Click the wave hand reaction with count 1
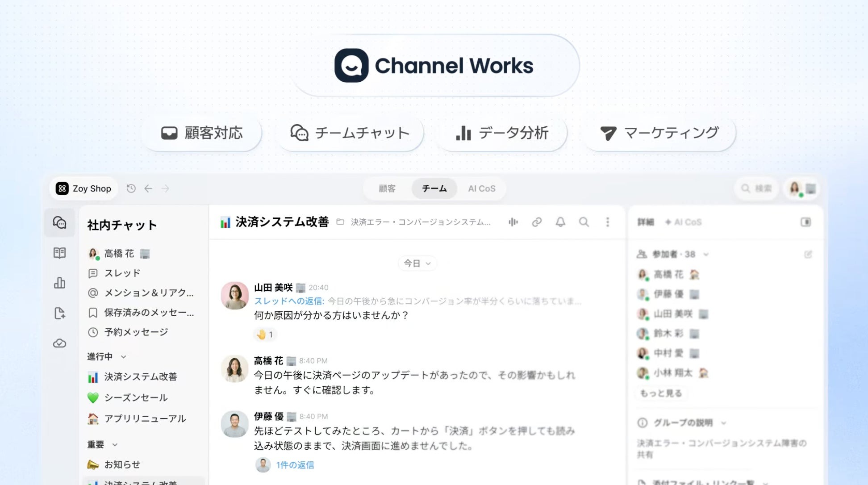The height and width of the screenshot is (485, 868). pos(265,334)
